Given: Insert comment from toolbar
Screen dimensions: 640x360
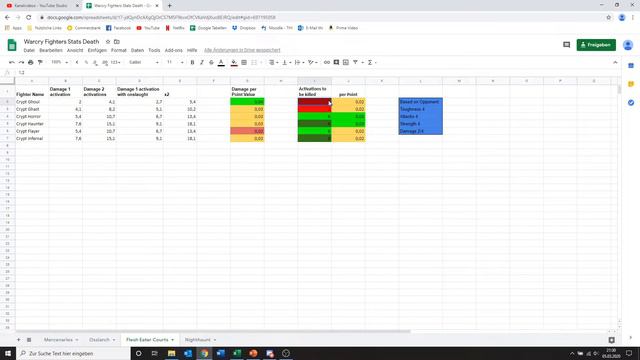Looking at the screenshot, I should (336, 62).
